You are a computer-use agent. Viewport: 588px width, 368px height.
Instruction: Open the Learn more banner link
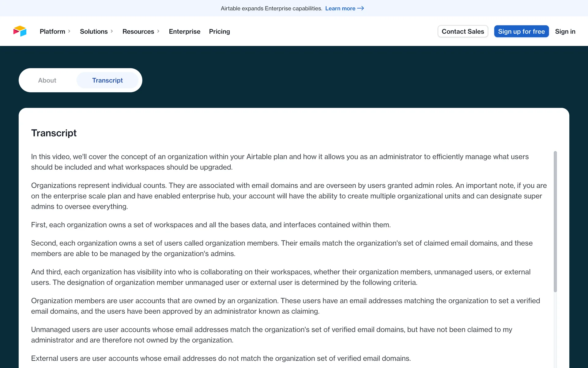tap(340, 8)
